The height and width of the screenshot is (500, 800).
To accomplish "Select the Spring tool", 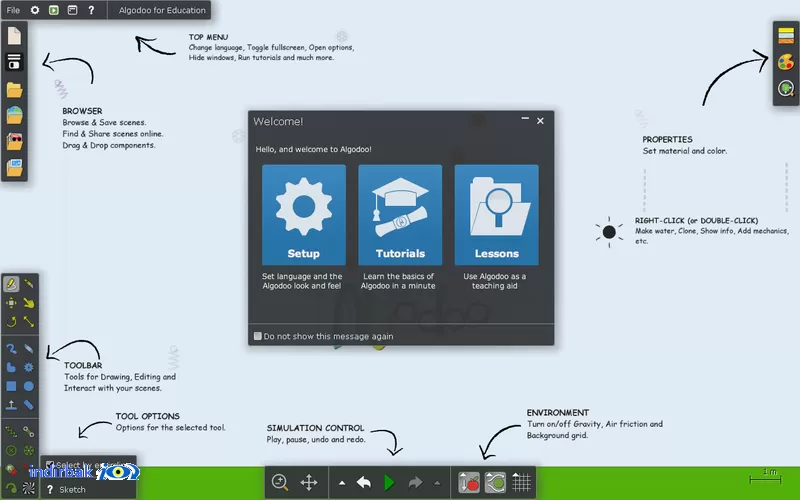I will [x=11, y=432].
